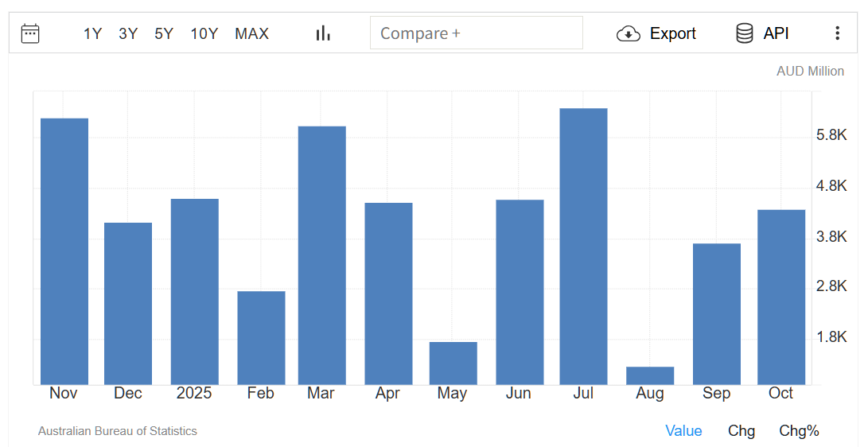
Task: Click the Australian Bureau of Statistics source
Action: point(118,431)
